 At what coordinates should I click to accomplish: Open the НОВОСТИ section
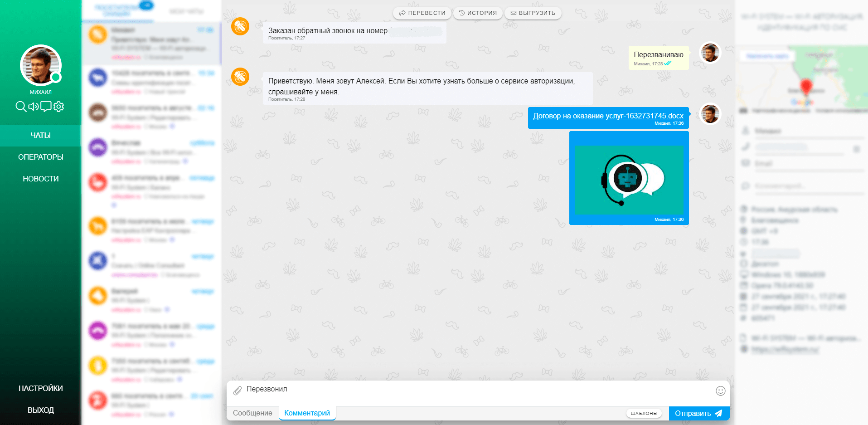40,179
